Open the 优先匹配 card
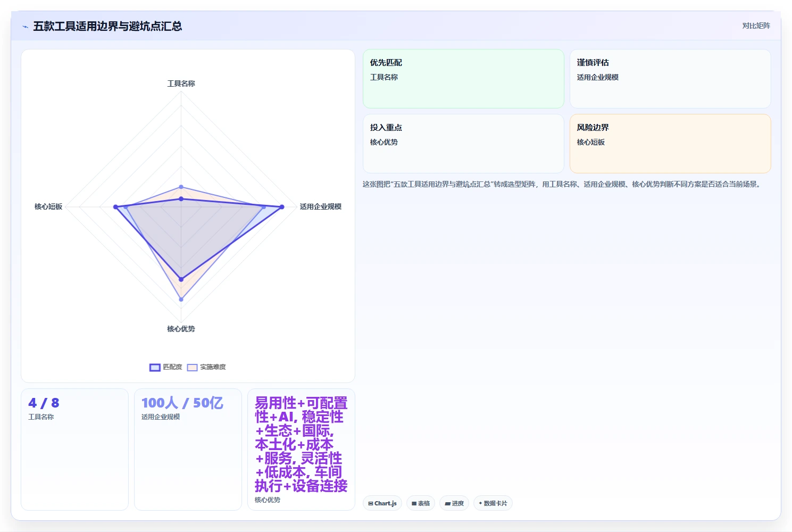This screenshot has height=532, width=792. pos(463,79)
